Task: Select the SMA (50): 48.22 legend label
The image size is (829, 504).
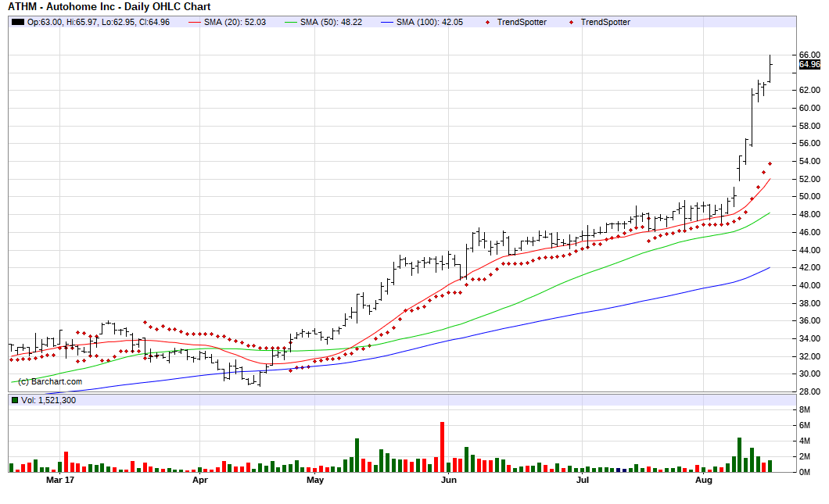Action: pyautogui.click(x=331, y=22)
